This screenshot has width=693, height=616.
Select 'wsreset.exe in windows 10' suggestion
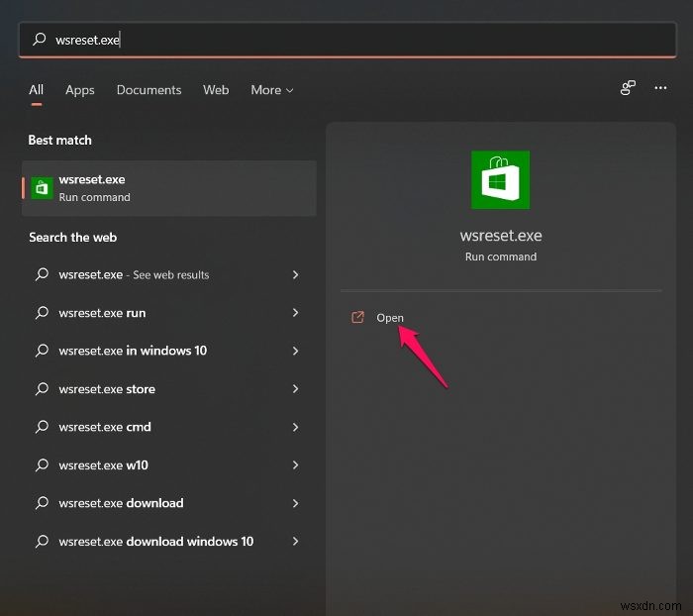click(x=169, y=351)
